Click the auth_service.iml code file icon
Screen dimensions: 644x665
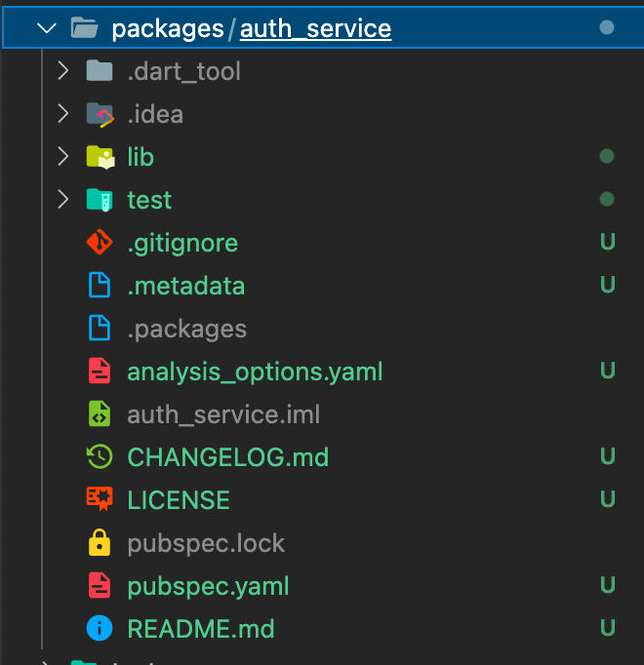[x=100, y=414]
